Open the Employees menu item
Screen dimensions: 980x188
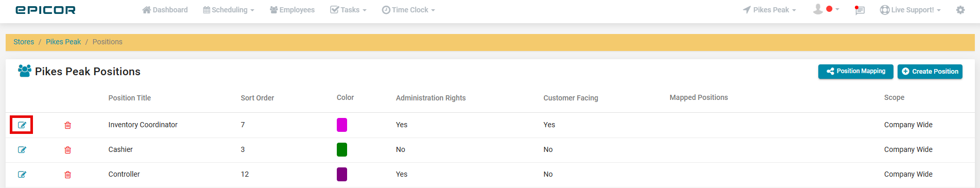point(292,10)
